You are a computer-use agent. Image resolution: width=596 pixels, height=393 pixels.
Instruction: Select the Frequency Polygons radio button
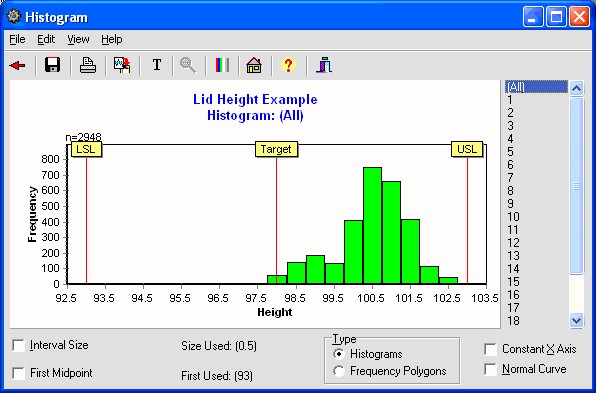tap(339, 371)
